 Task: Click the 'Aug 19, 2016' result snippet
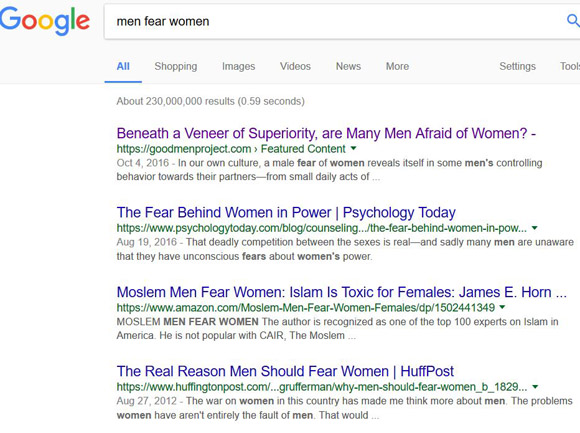(x=345, y=249)
